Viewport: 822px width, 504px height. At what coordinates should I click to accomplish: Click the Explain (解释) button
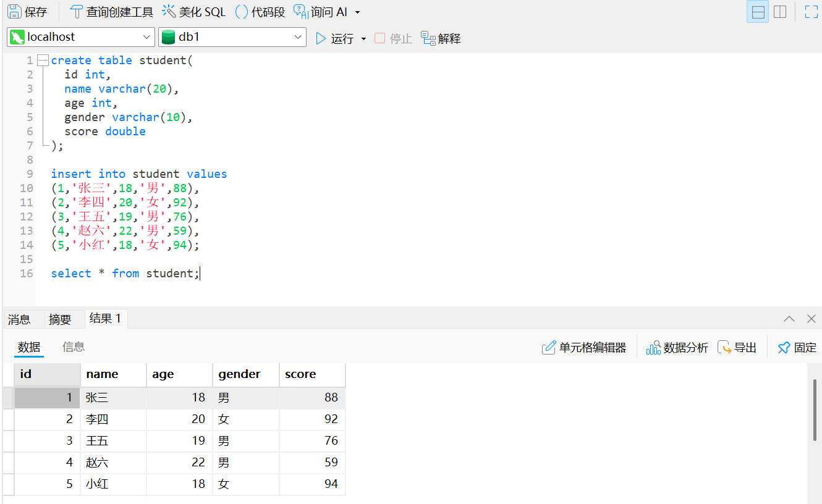point(441,38)
